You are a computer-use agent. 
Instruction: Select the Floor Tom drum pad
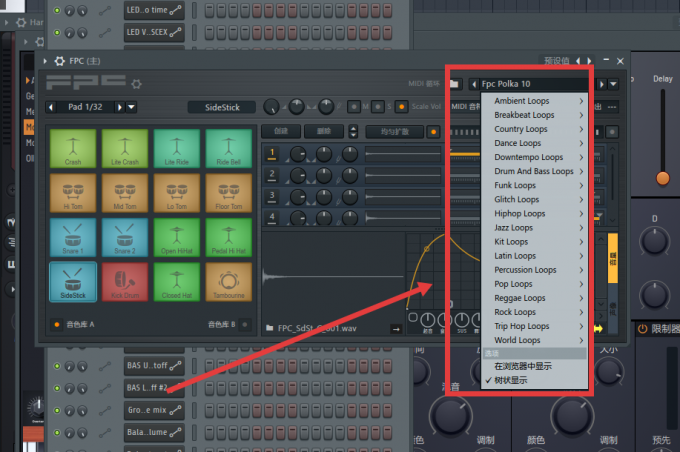(x=229, y=193)
